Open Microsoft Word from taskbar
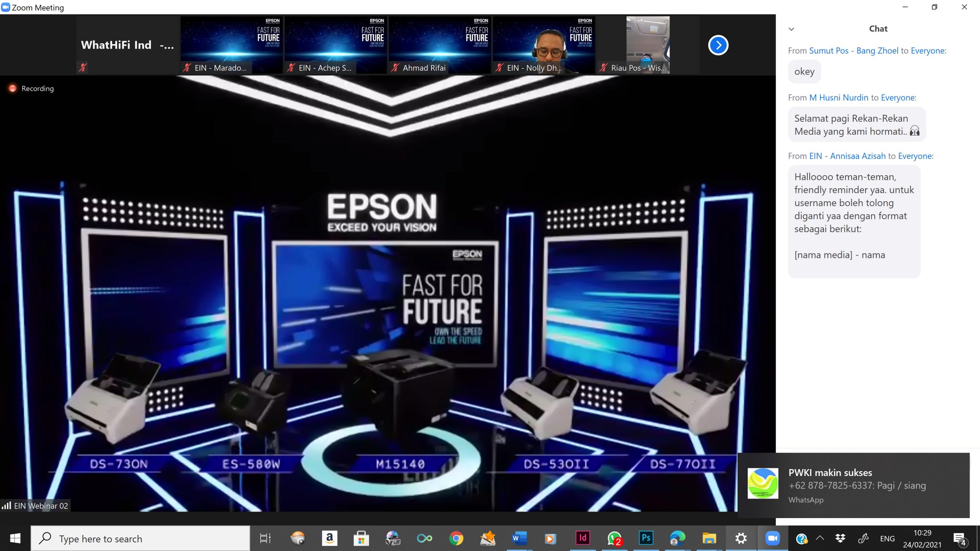This screenshot has height=551, width=980. pyautogui.click(x=519, y=538)
